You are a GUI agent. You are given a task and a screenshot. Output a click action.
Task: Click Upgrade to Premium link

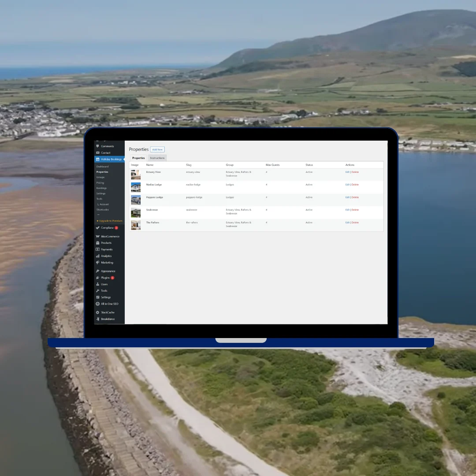(110, 221)
